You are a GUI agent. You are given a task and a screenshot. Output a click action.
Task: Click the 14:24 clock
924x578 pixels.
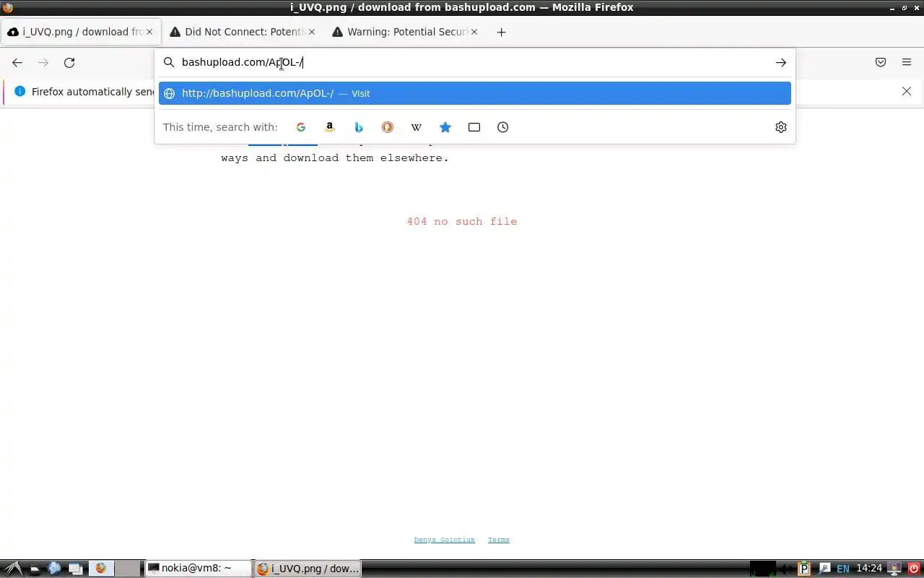[x=869, y=569]
